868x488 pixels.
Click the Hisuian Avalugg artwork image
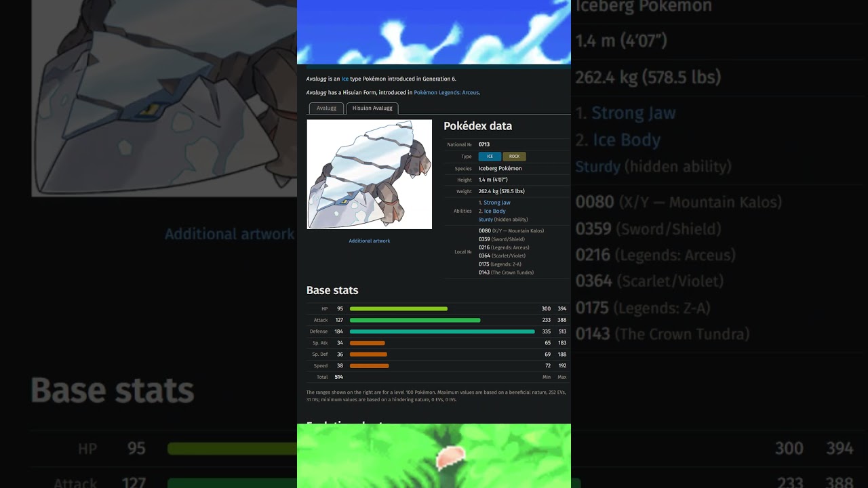coord(370,174)
